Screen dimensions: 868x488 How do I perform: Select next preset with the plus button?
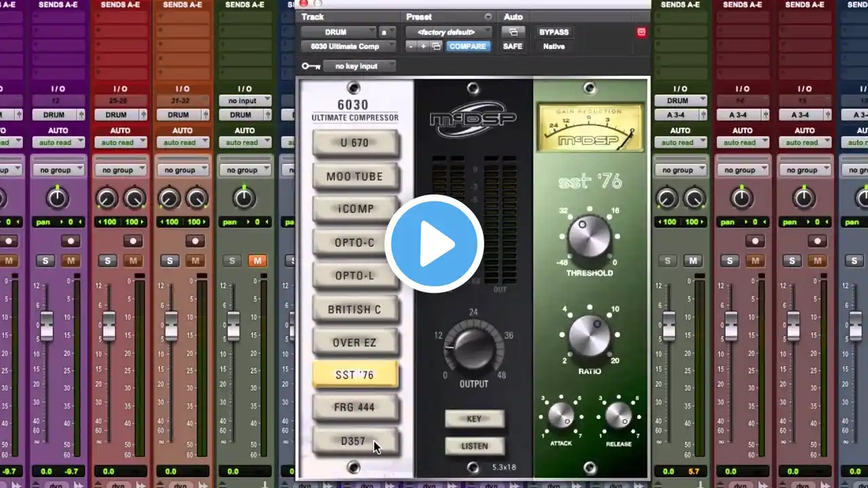pos(423,46)
